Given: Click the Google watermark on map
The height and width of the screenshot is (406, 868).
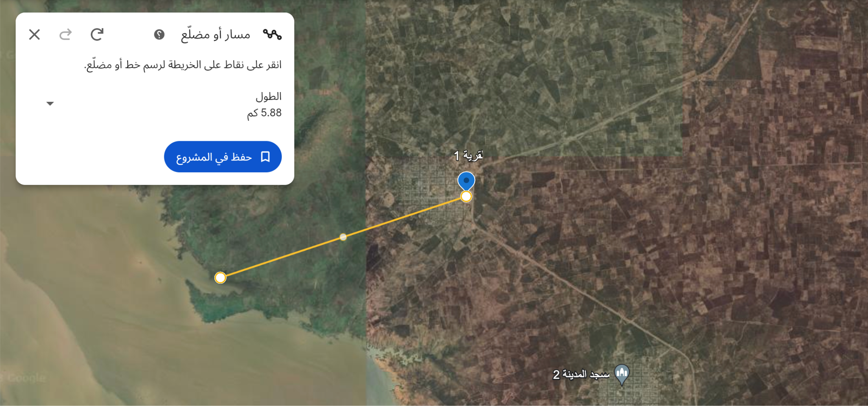Looking at the screenshot, I should tap(26, 378).
